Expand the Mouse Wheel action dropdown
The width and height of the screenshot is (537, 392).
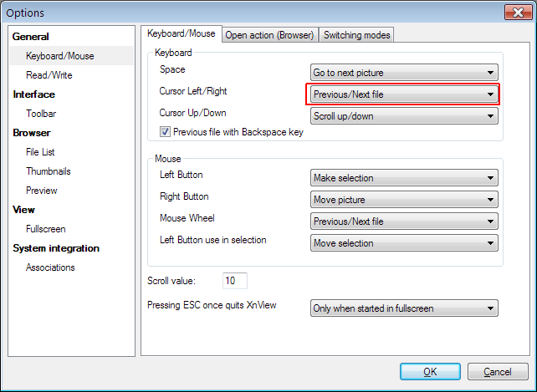[404, 221]
